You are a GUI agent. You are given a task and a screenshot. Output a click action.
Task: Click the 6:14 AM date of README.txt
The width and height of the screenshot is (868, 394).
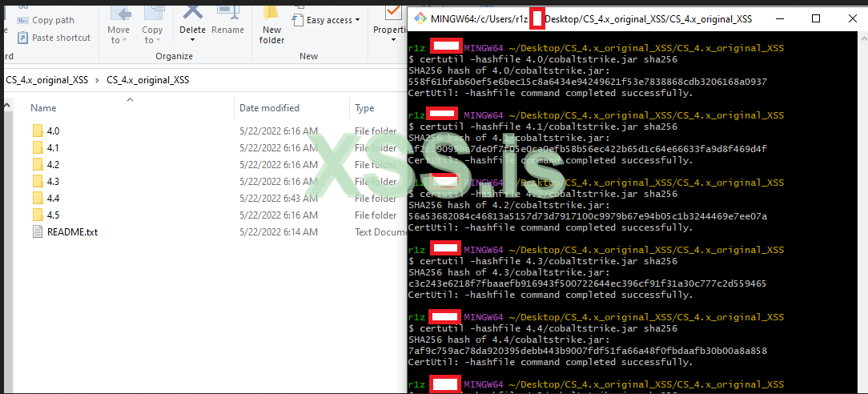(279, 232)
